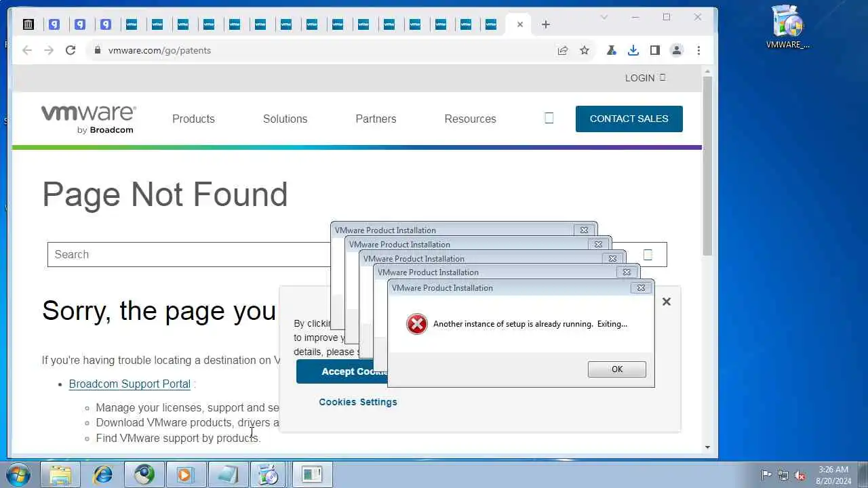
Task: Click the Accept Cookies button
Action: [x=342, y=371]
